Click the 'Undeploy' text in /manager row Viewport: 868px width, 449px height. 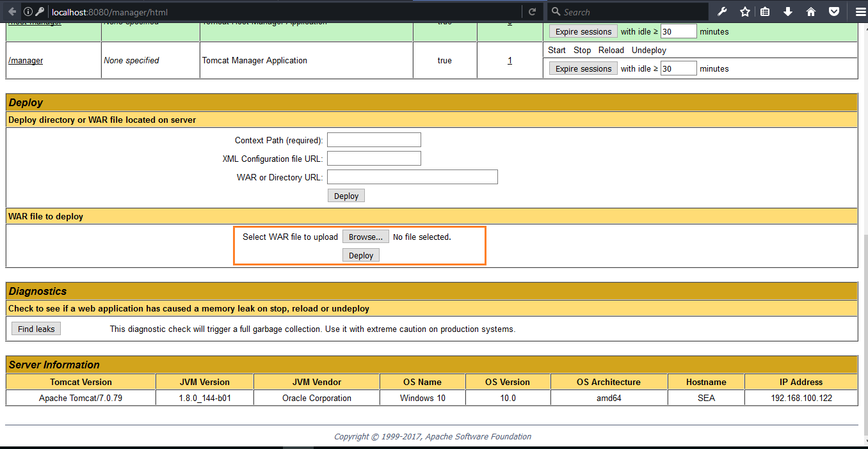coord(648,50)
